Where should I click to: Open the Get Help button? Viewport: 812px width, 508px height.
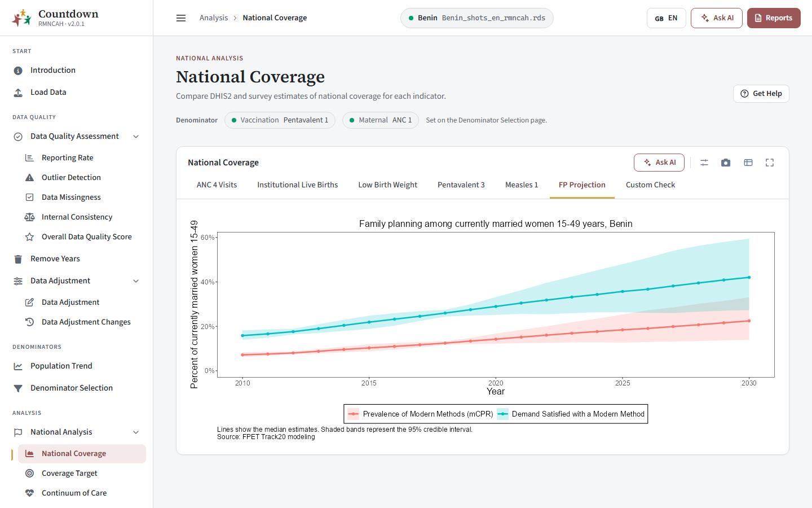pyautogui.click(x=761, y=94)
